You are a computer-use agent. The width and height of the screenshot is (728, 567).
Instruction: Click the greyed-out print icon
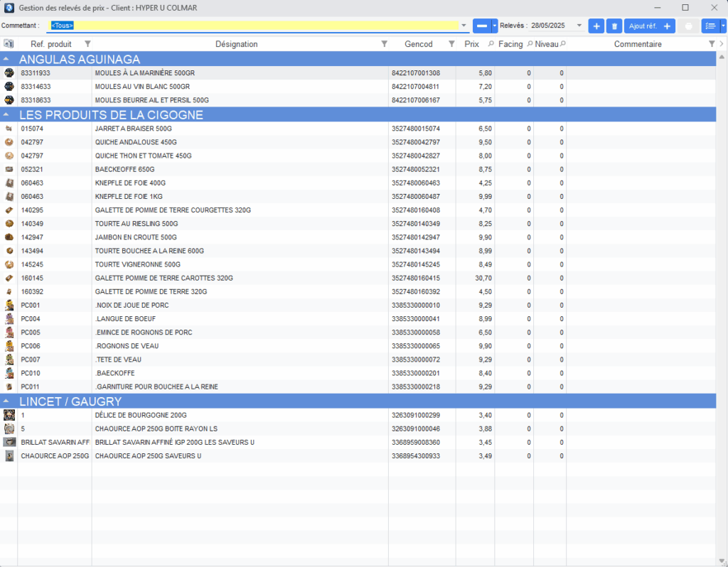point(688,26)
